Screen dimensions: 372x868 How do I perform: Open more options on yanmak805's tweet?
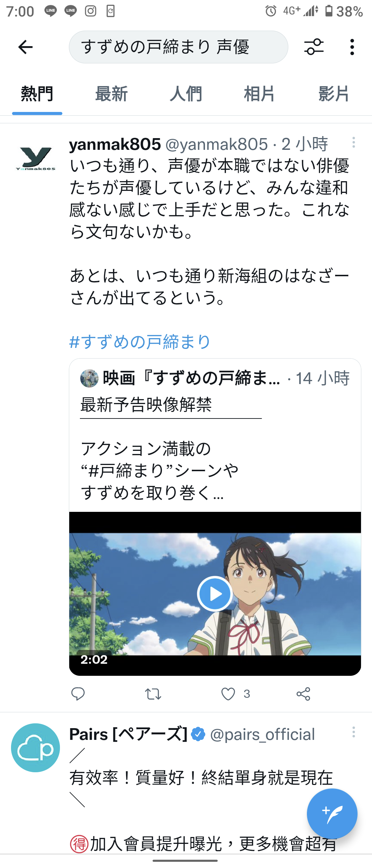pos(353,142)
